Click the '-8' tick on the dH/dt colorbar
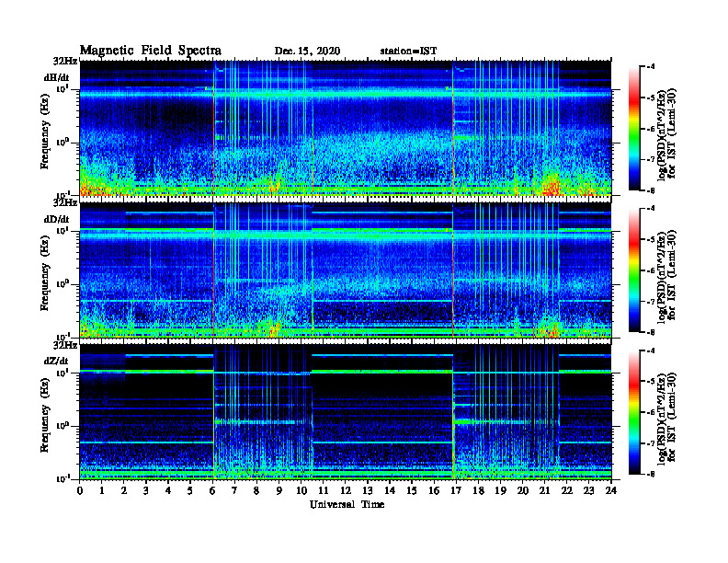 pos(652,190)
